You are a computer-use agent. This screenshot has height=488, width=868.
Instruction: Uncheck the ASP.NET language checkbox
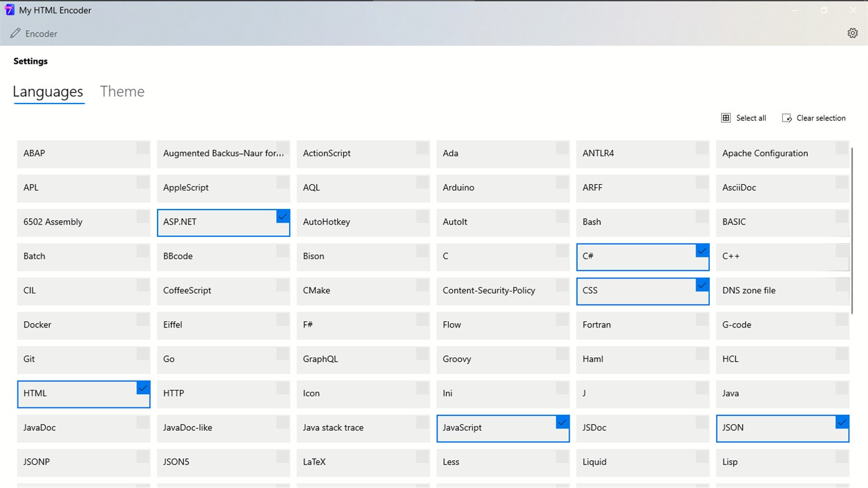pos(283,216)
